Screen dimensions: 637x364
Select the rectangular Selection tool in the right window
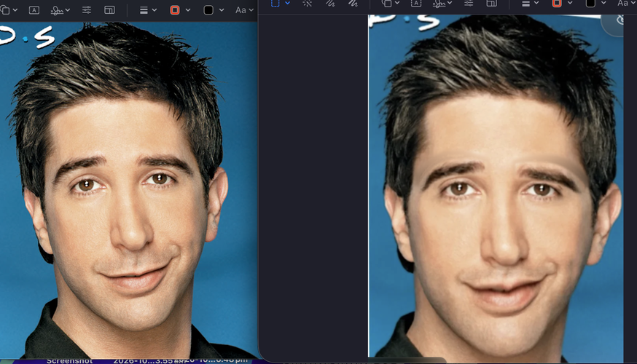275,3
